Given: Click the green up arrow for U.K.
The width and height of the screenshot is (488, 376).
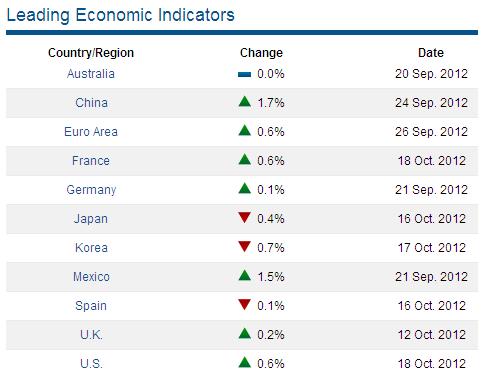Looking at the screenshot, I should click(245, 333).
